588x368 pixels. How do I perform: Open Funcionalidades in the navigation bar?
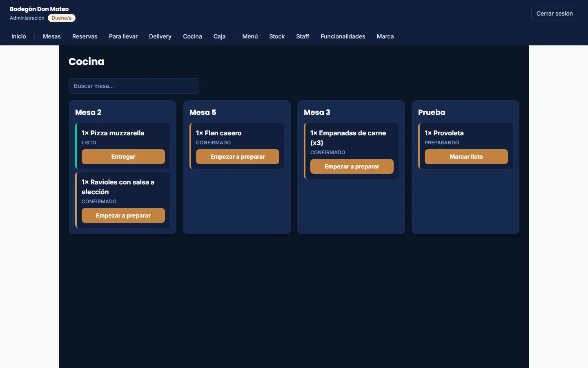coord(343,36)
